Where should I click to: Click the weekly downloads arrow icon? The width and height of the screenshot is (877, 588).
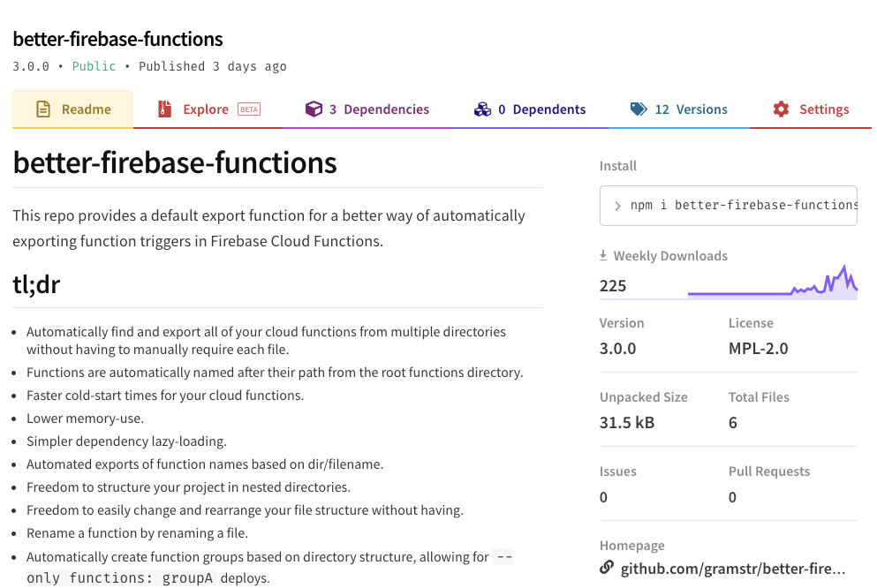pos(603,256)
